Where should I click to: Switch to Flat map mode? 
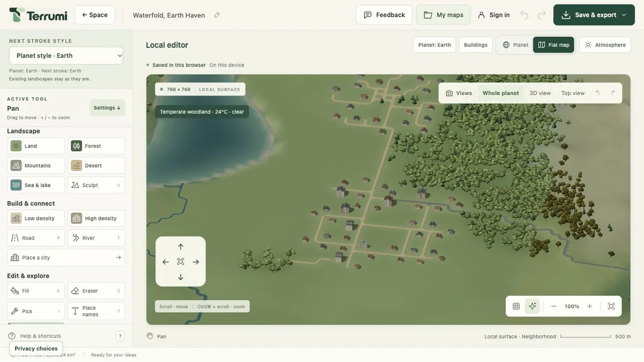554,45
